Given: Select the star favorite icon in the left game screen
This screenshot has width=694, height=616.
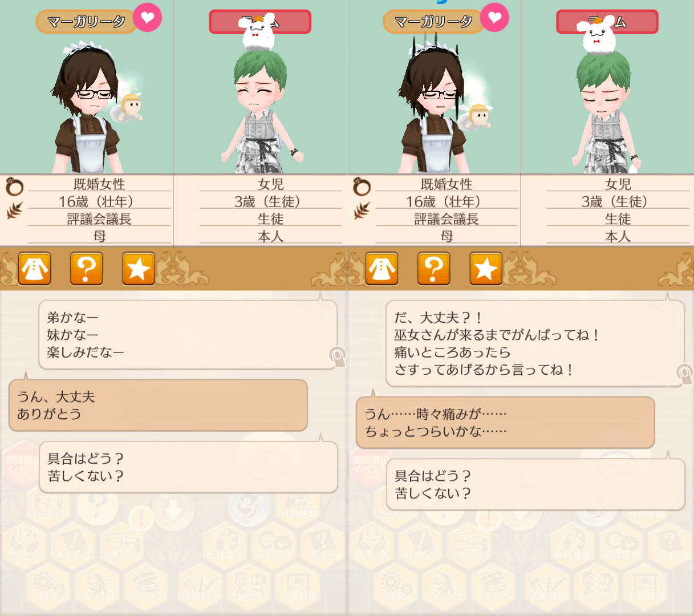Looking at the screenshot, I should [x=139, y=268].
